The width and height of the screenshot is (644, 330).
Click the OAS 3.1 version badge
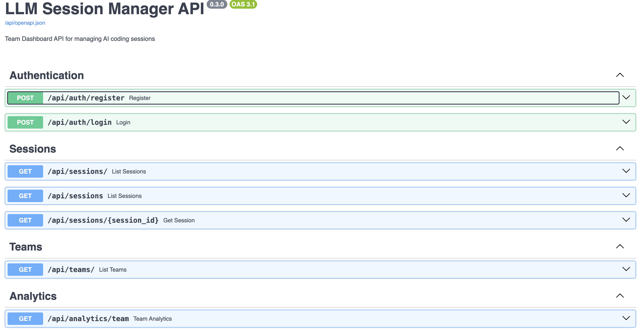click(243, 4)
